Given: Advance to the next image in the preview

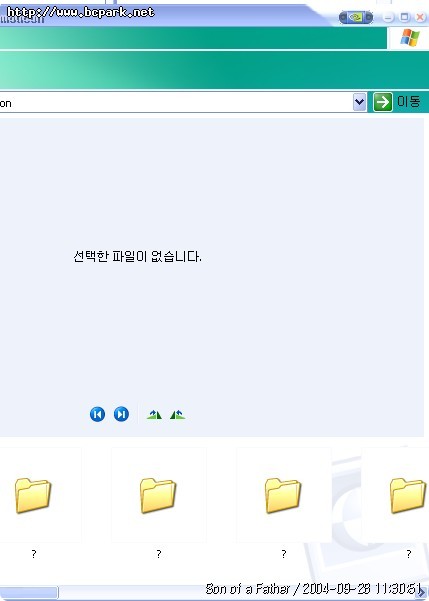Looking at the screenshot, I should (121, 414).
